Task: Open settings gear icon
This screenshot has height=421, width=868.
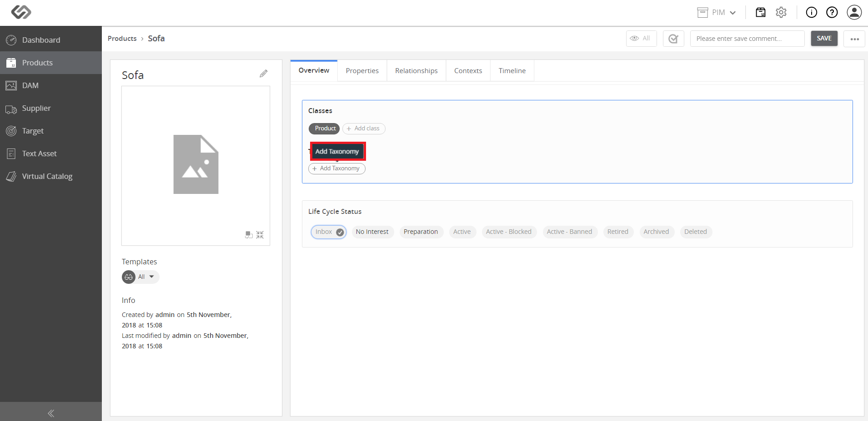Action: click(781, 13)
